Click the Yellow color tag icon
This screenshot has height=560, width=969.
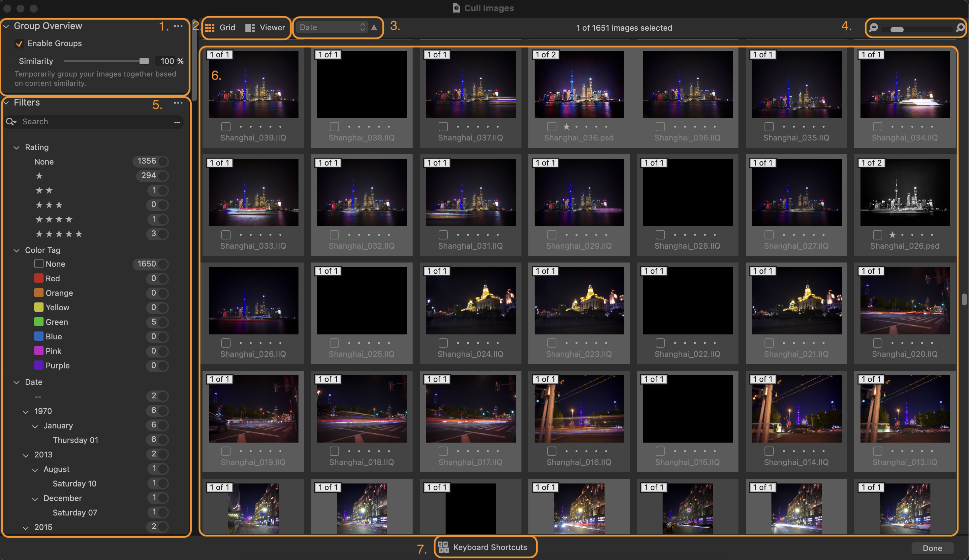click(x=39, y=307)
